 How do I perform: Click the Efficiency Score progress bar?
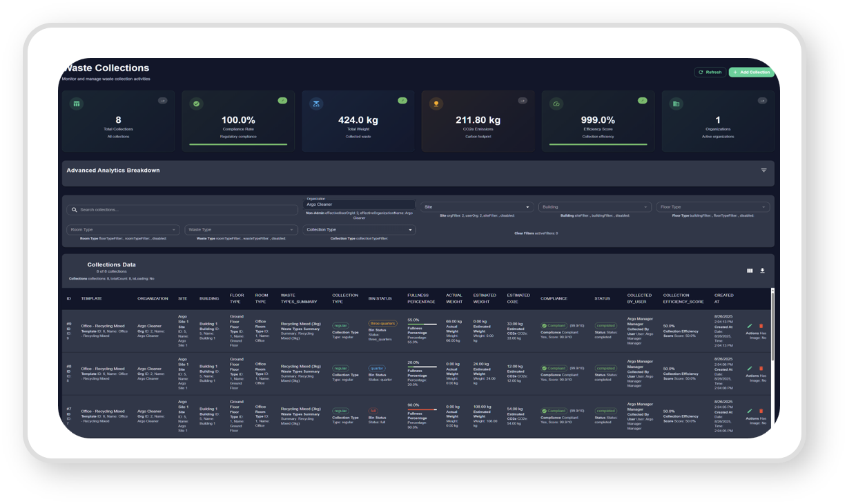(598, 144)
